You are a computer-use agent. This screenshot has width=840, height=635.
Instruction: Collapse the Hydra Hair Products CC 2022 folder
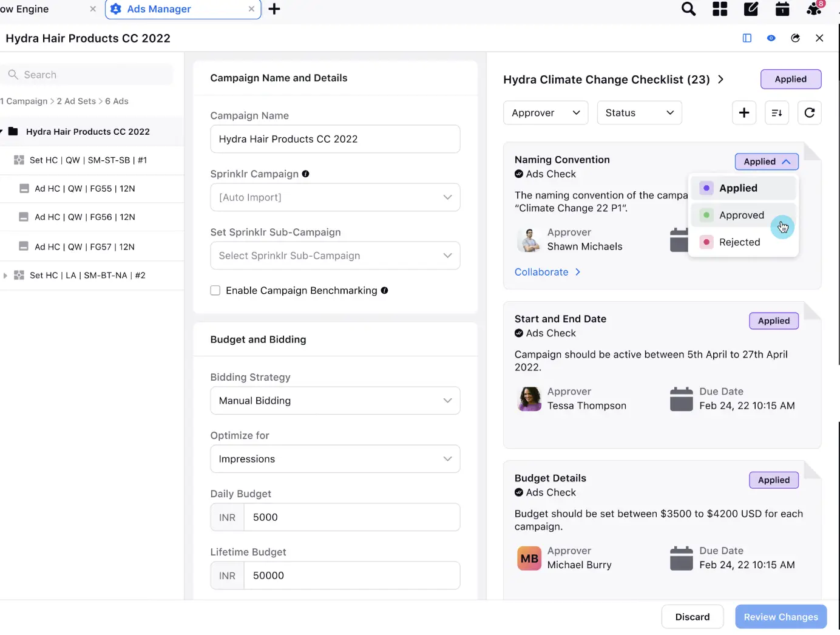(2, 132)
